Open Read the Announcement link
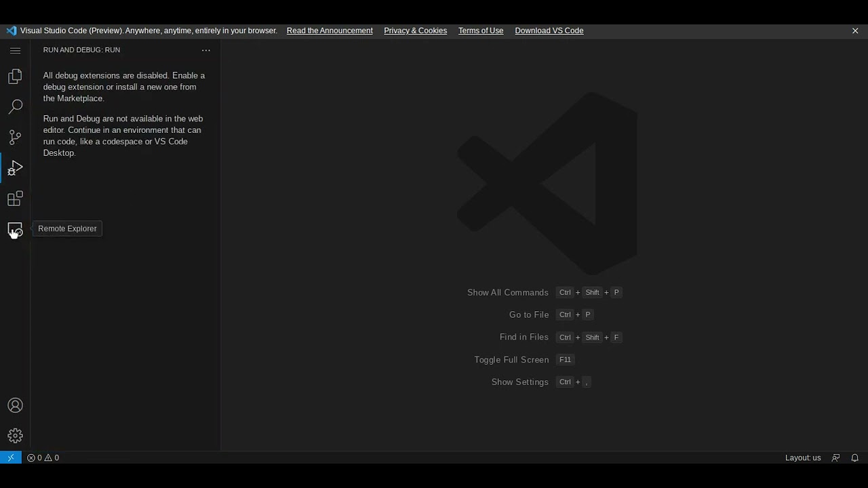This screenshot has height=488, width=868. (x=330, y=30)
